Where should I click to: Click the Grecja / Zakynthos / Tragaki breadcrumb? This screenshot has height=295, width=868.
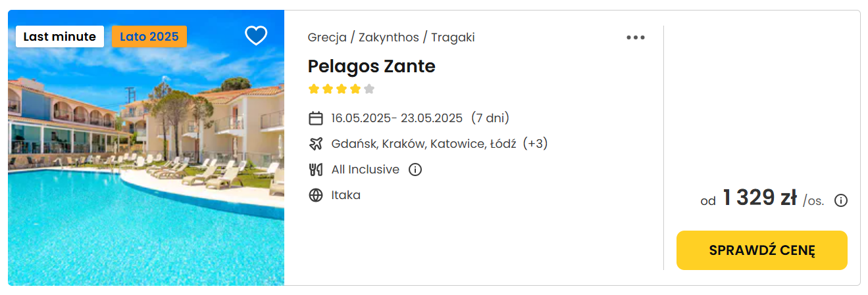pyautogui.click(x=391, y=37)
